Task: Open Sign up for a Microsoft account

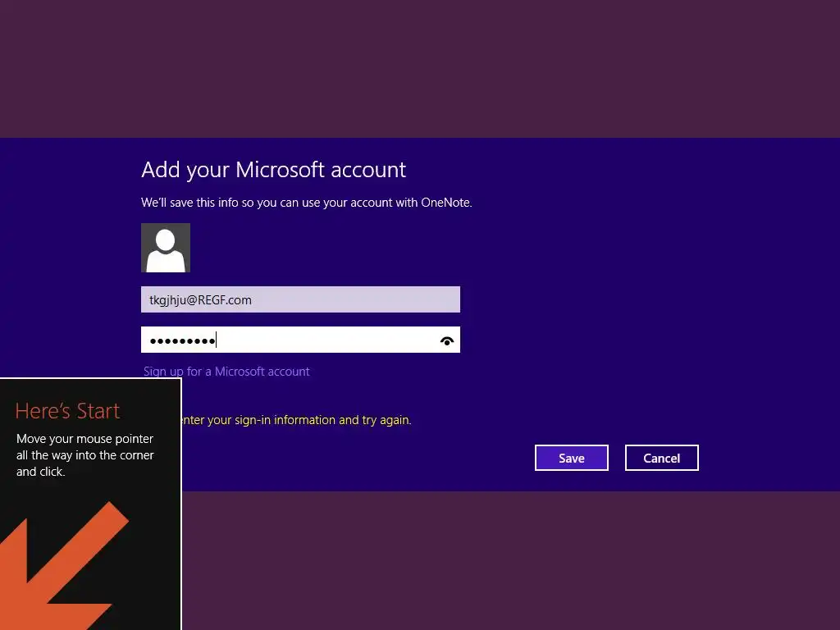Action: pos(226,372)
